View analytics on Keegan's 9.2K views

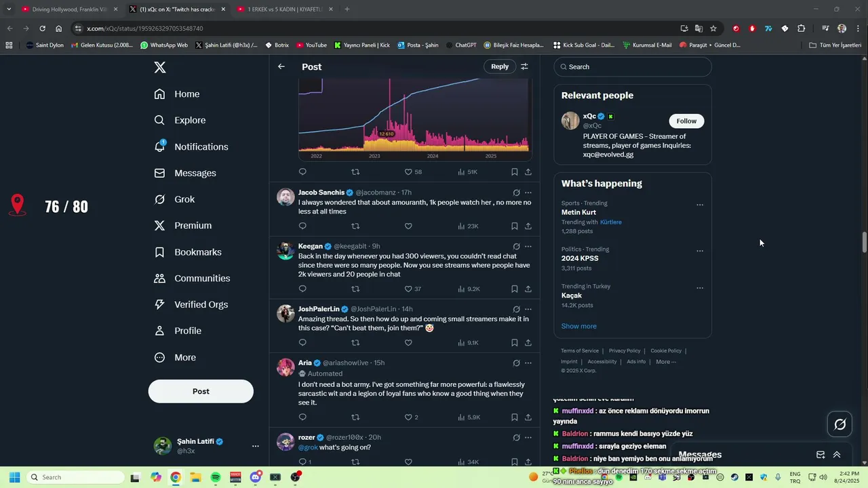click(x=469, y=289)
